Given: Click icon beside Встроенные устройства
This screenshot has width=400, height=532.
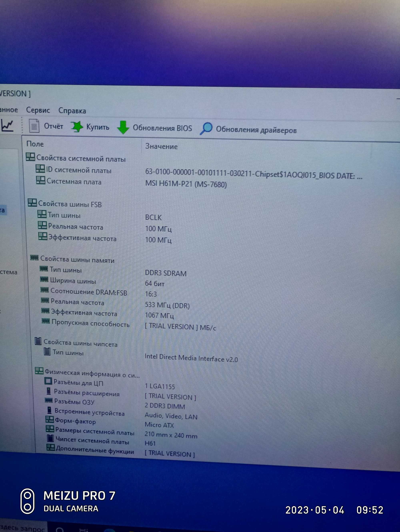Looking at the screenshot, I should (49, 410).
